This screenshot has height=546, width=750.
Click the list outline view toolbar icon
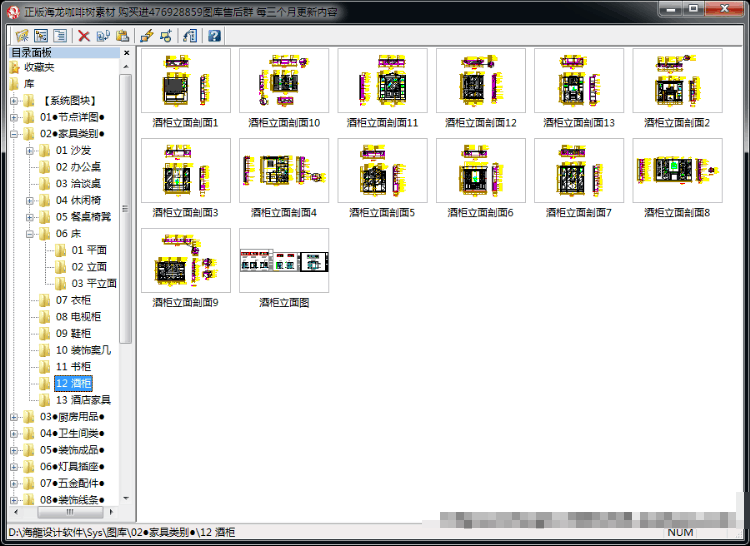click(60, 35)
